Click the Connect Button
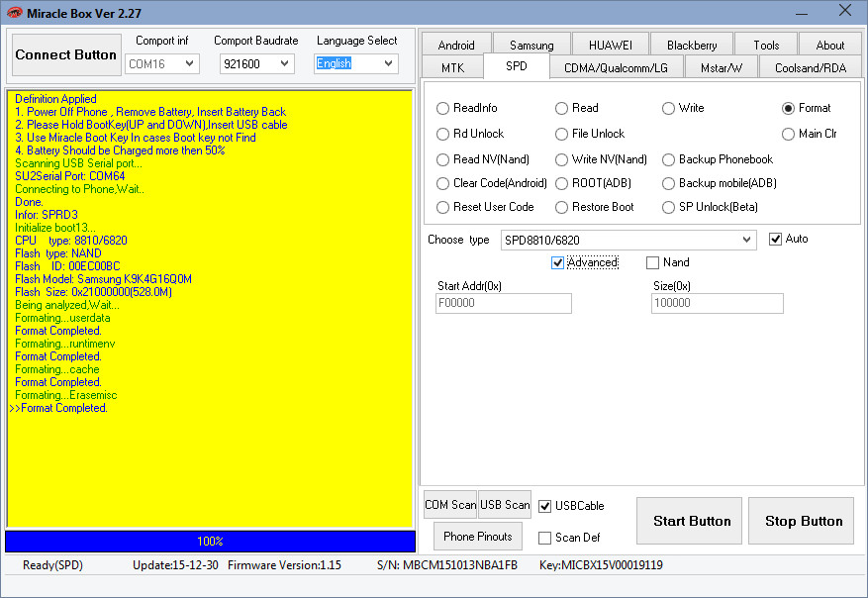The width and height of the screenshot is (868, 598). click(66, 54)
